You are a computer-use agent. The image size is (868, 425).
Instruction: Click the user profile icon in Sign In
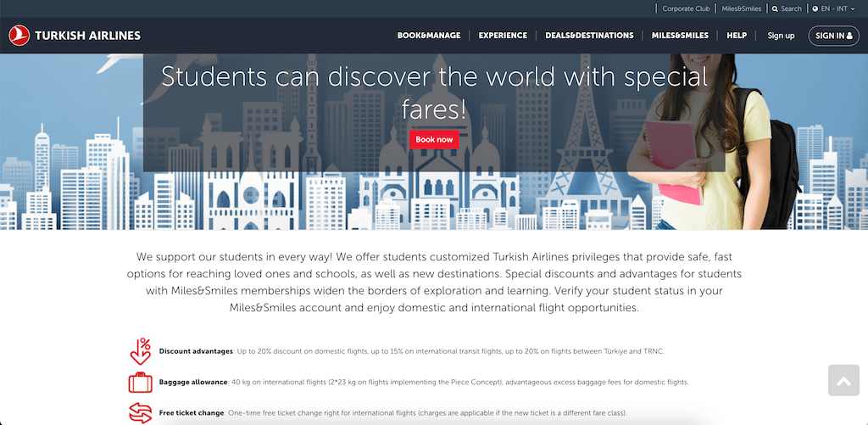pos(850,36)
